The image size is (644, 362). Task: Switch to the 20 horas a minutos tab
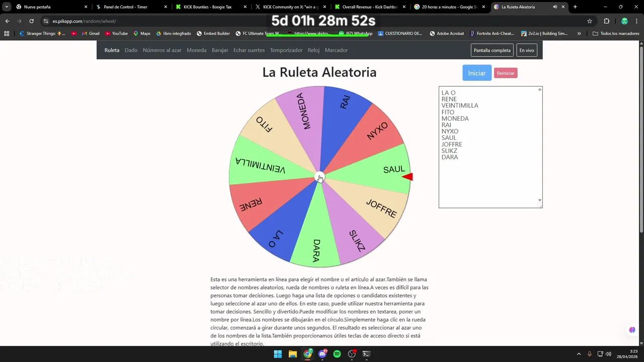click(x=449, y=7)
